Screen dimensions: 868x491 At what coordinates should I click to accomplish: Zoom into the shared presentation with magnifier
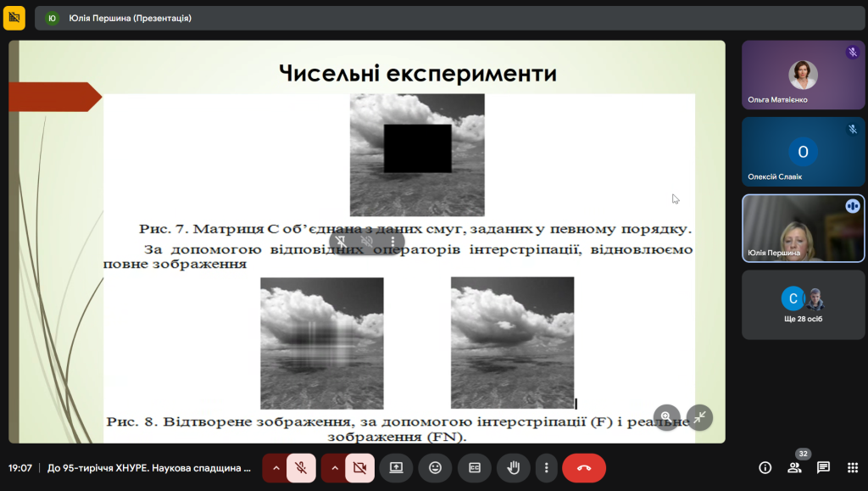(x=669, y=417)
